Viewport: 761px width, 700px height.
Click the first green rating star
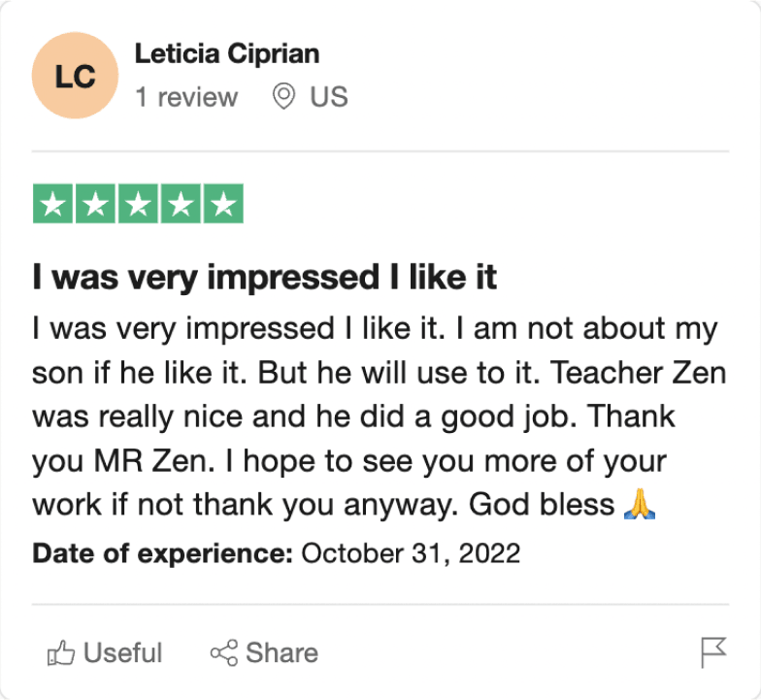52,204
